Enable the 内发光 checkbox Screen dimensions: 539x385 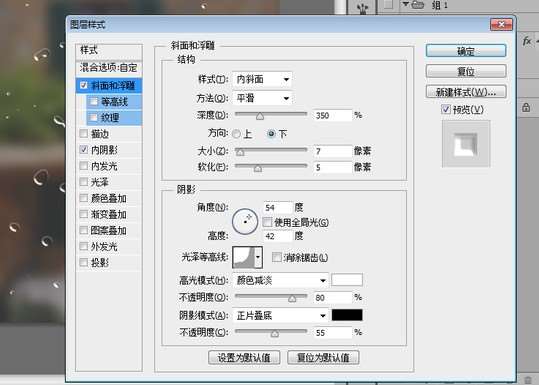click(84, 166)
